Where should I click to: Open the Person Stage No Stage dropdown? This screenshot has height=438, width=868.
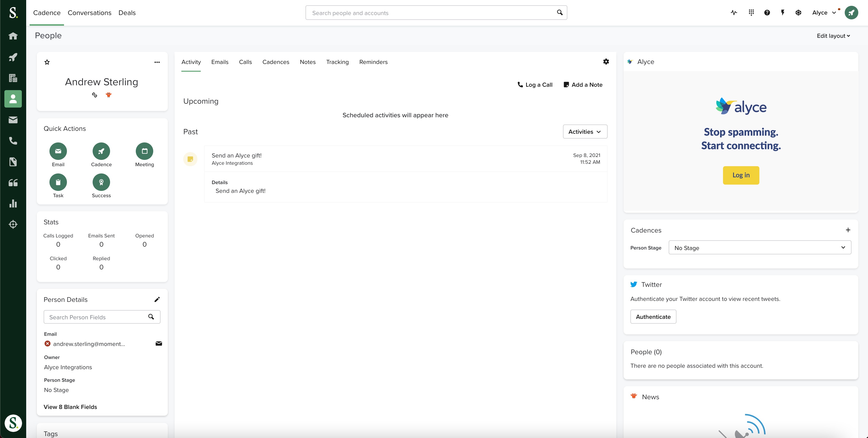click(759, 248)
